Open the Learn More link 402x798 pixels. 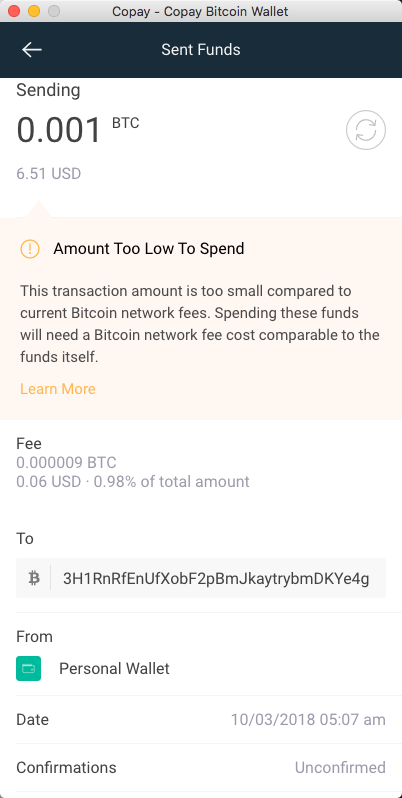[x=58, y=389]
